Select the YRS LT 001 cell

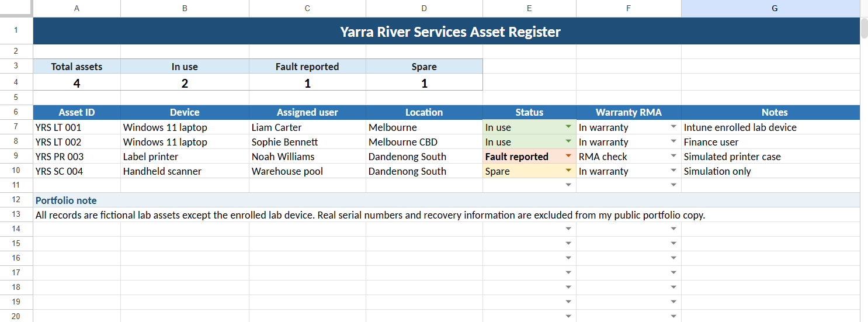[x=77, y=127]
